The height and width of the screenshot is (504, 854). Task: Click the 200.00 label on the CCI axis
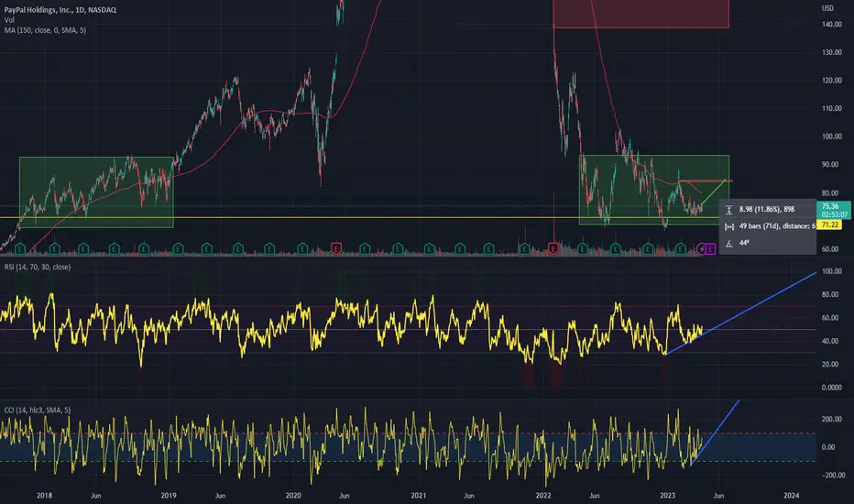pyautogui.click(x=832, y=419)
